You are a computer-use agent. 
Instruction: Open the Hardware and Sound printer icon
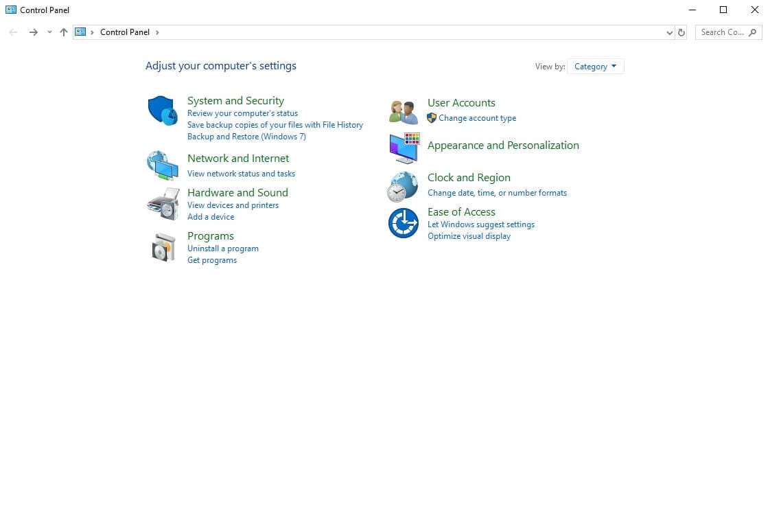coord(163,204)
